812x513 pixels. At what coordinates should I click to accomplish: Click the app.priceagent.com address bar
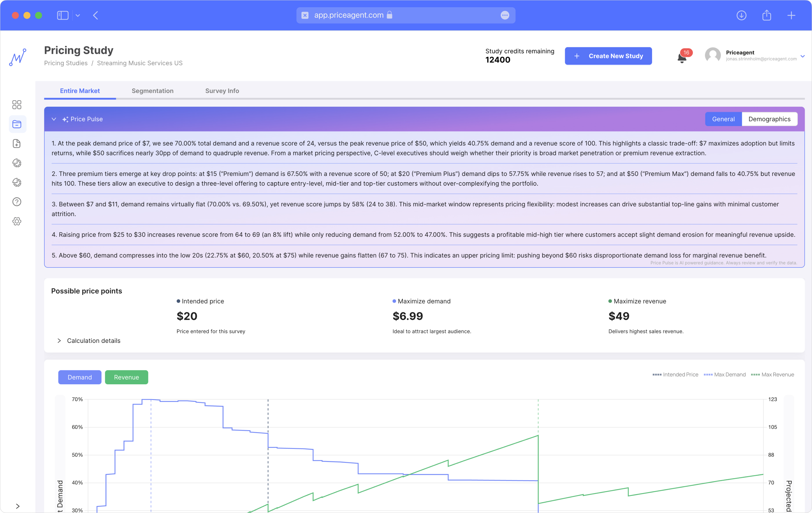click(405, 15)
